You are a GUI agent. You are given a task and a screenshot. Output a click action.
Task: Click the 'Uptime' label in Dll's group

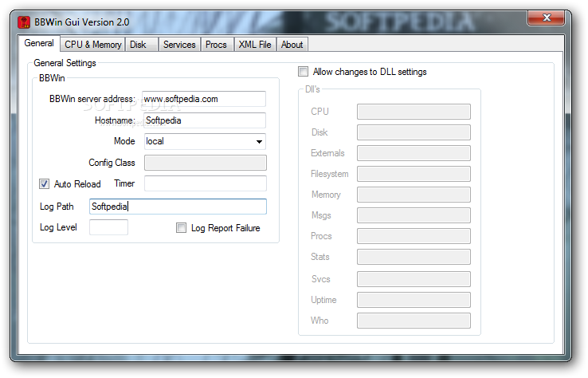(323, 300)
